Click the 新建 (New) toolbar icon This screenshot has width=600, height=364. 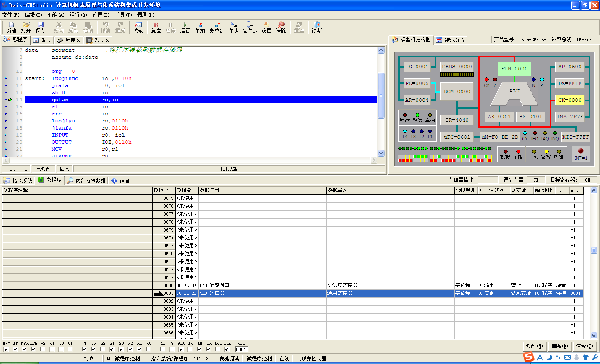coord(11,27)
